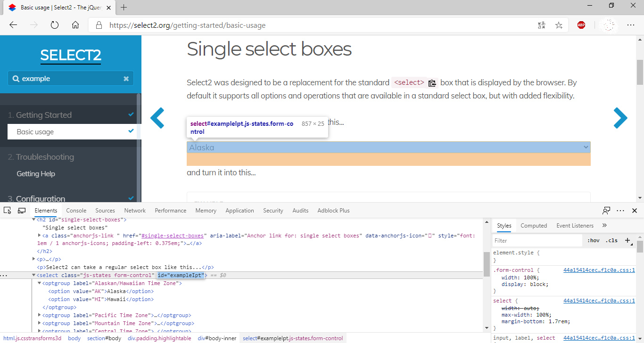Click the SELECT2 logo link
Image resolution: width=644 pixels, height=343 pixels.
coord(71,56)
